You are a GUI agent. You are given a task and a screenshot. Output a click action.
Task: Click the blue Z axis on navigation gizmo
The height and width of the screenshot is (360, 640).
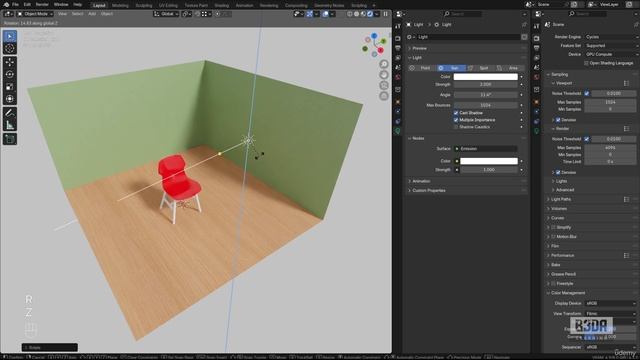[374, 36]
